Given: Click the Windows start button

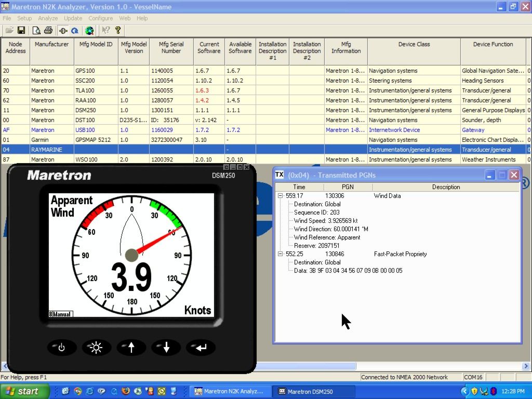Looking at the screenshot, I should tap(24, 391).
